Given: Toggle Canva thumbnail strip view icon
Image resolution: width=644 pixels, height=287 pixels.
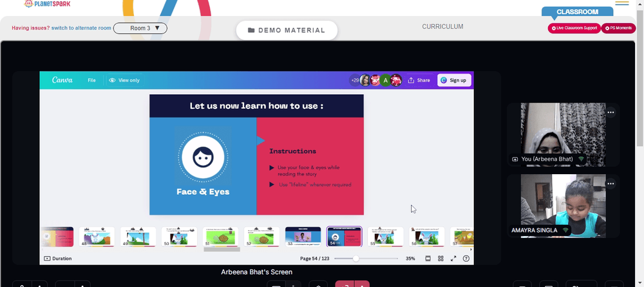Looking at the screenshot, I should 428,259.
